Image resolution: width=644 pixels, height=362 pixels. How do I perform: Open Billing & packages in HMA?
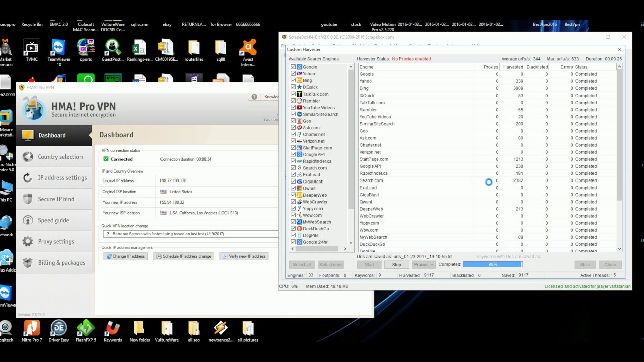tap(54, 263)
